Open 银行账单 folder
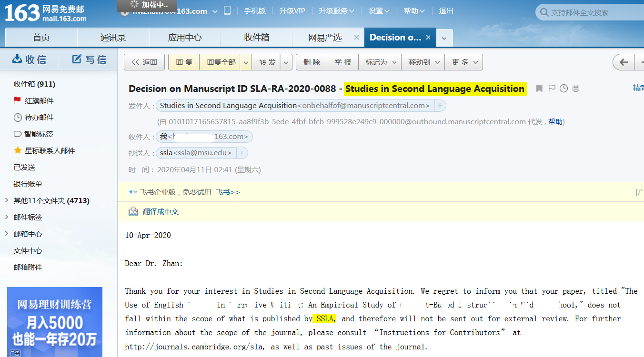The width and height of the screenshot is (644, 357). click(28, 184)
